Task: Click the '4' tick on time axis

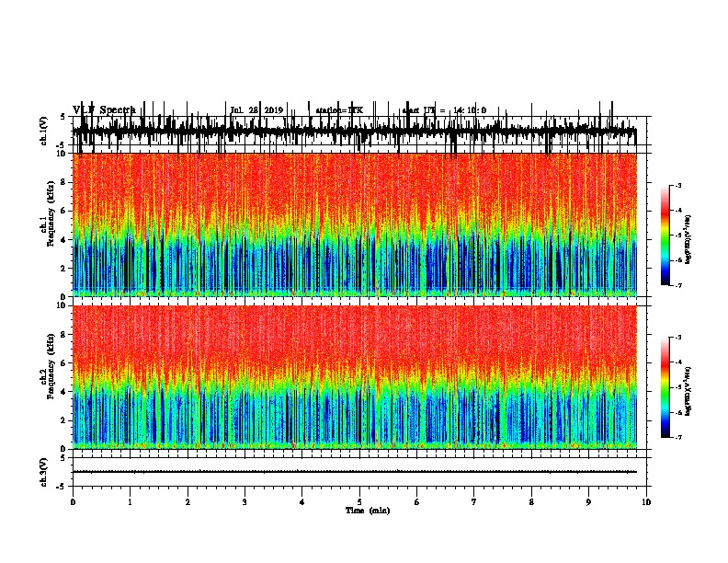Action: pos(302,502)
